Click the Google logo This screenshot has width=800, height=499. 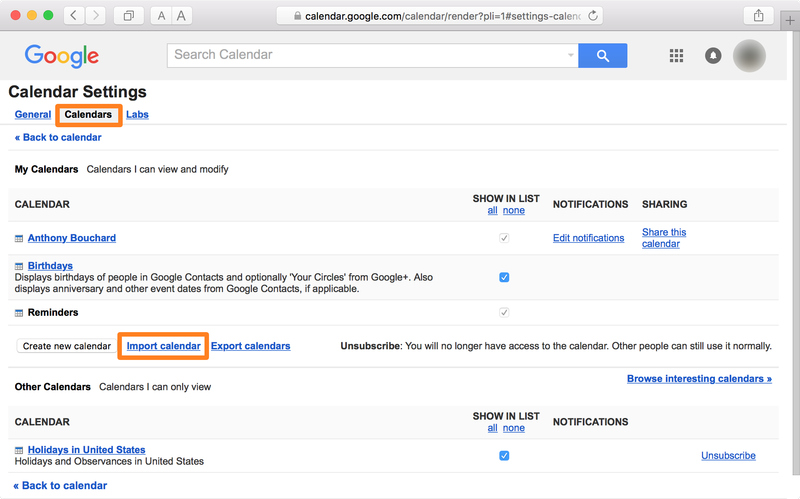[x=62, y=55]
